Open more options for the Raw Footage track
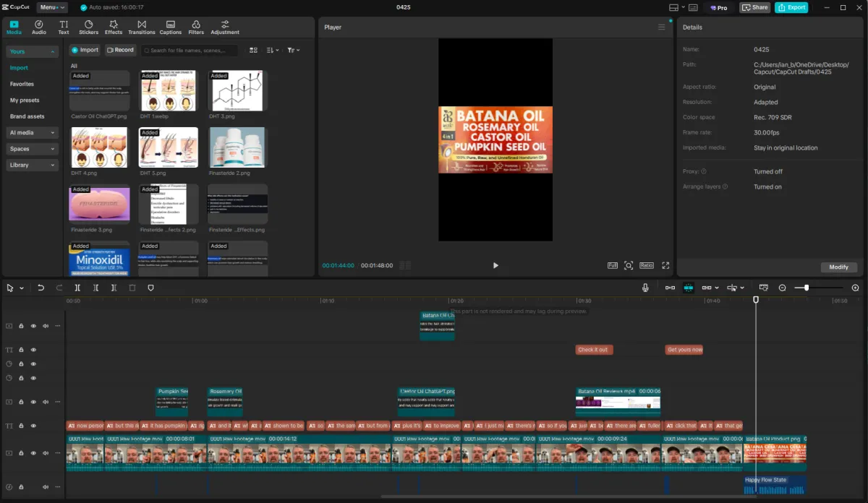This screenshot has width=868, height=503. pos(58,453)
